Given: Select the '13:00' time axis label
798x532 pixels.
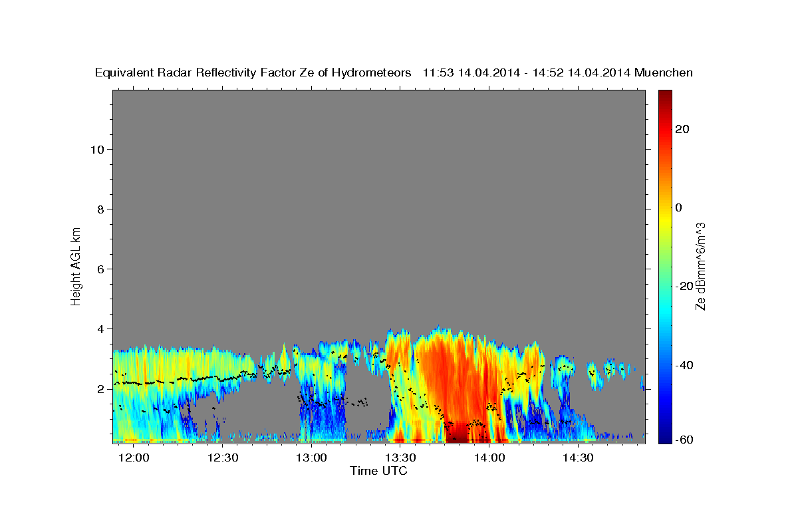Looking at the screenshot, I should pyautogui.click(x=313, y=458).
